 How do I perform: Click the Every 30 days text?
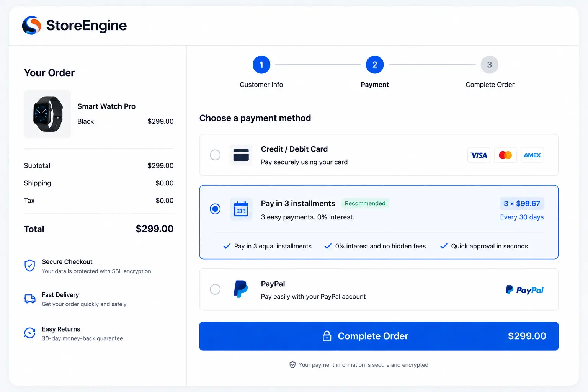pyautogui.click(x=522, y=217)
